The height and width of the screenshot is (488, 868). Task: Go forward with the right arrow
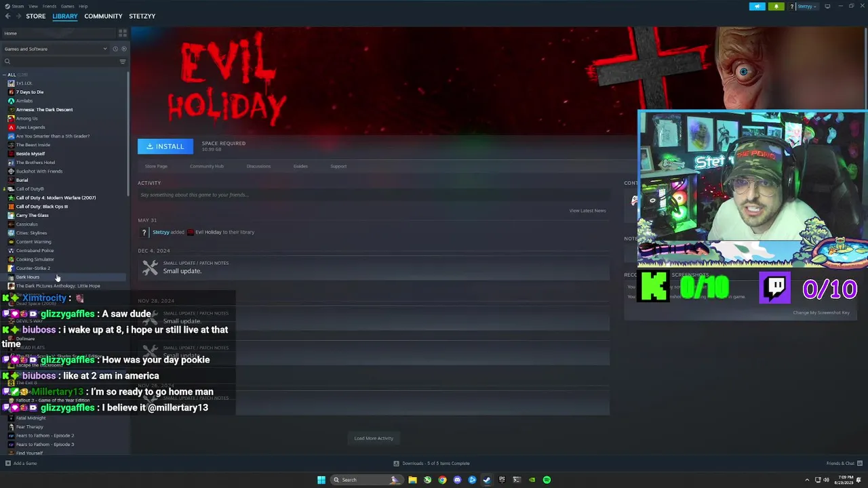(18, 16)
